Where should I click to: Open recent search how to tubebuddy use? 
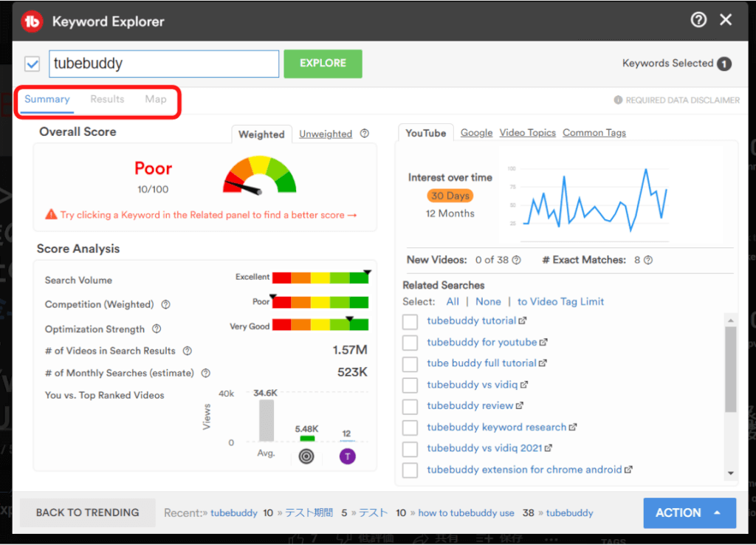click(467, 513)
